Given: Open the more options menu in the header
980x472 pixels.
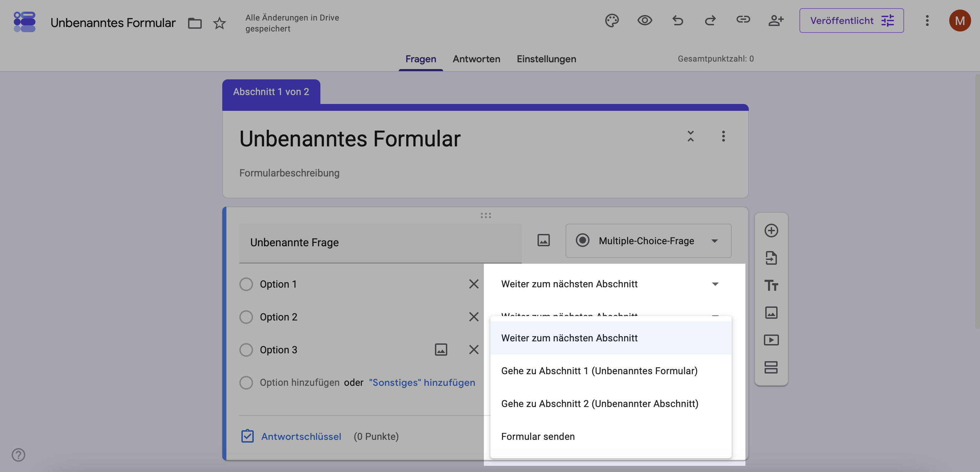Looking at the screenshot, I should click(x=927, y=21).
